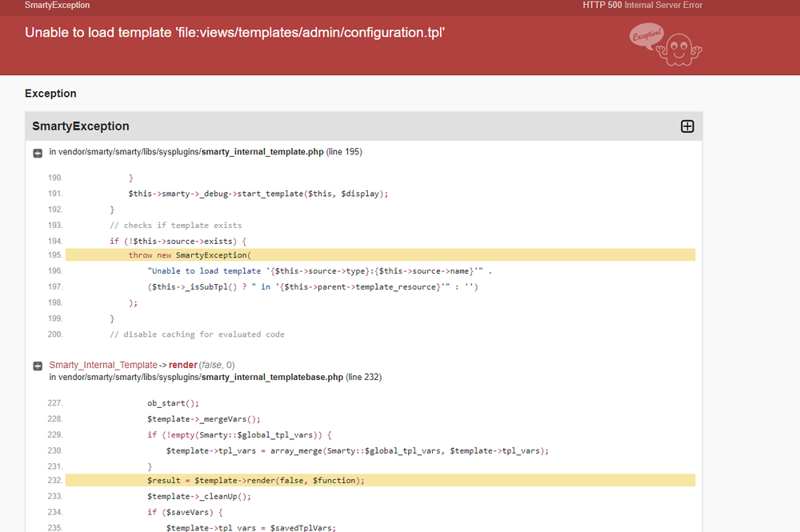This screenshot has width=800, height=532.
Task: Click code line 228 _mergeVars call
Action: pyautogui.click(x=203, y=419)
